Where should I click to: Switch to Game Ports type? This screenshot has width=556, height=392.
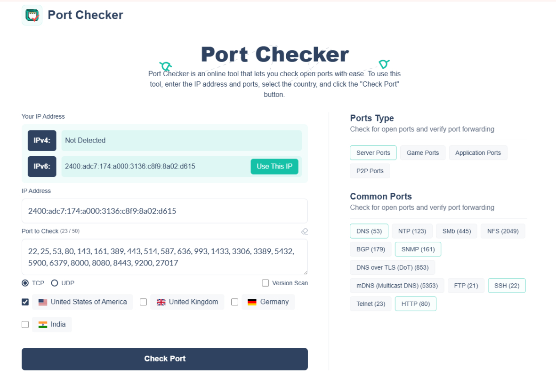(x=423, y=153)
